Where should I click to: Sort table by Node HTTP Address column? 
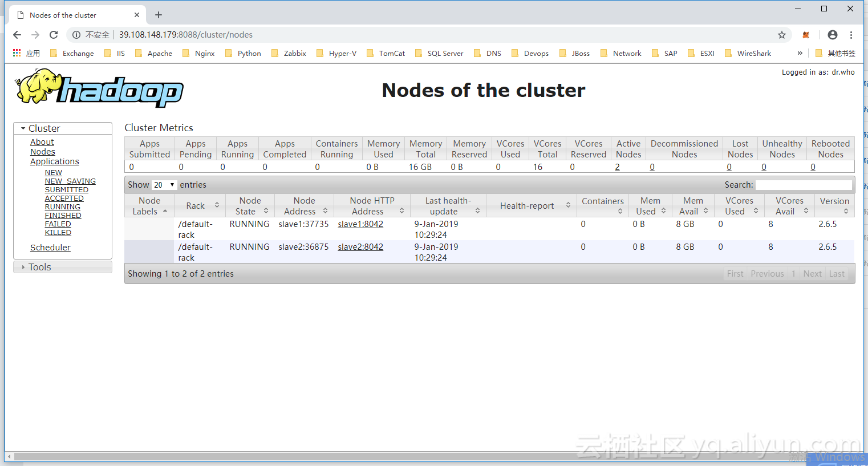pos(372,206)
